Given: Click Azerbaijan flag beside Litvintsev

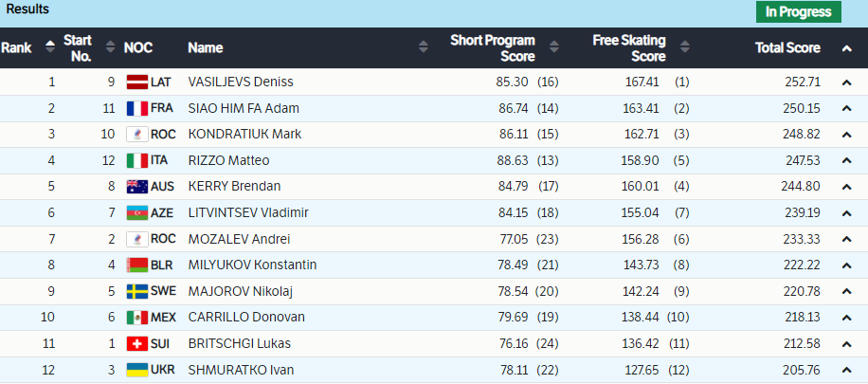Looking at the screenshot, I should [137, 212].
